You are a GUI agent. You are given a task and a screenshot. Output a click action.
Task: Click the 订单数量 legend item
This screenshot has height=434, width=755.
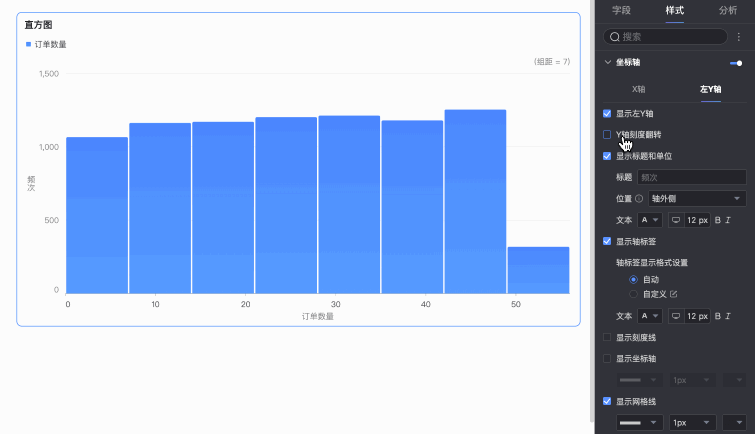pos(46,44)
